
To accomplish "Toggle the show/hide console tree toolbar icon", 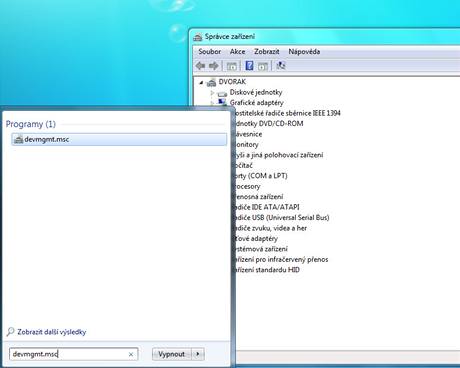I will point(232,66).
